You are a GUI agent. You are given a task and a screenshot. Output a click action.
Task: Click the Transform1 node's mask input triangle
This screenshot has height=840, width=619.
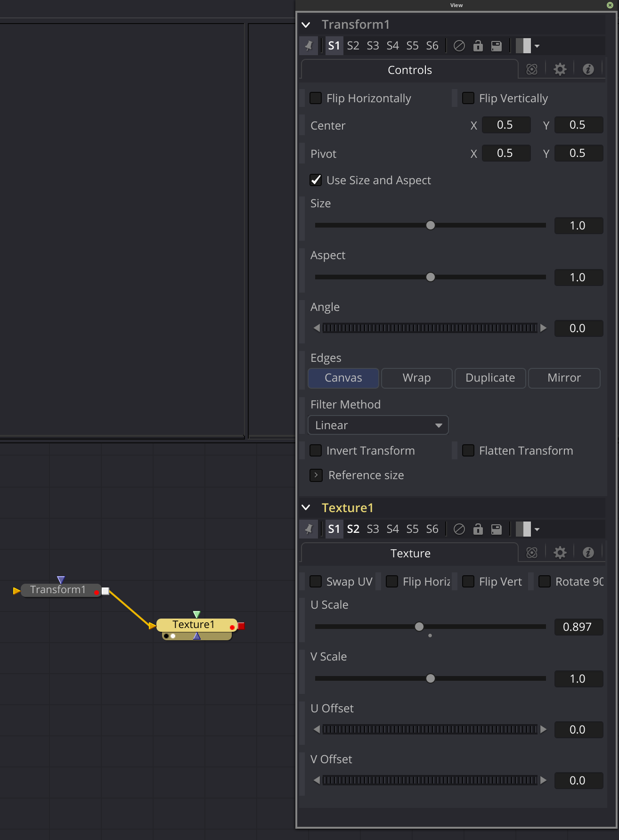coord(61,580)
